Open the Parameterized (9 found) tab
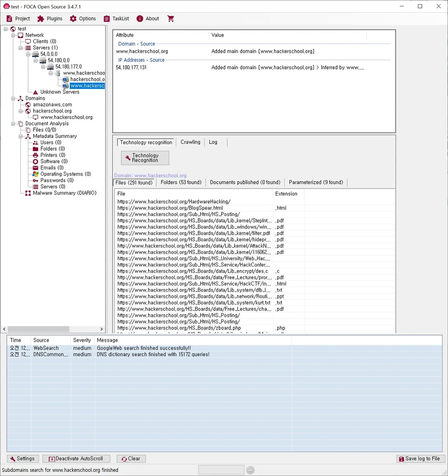 316,182
